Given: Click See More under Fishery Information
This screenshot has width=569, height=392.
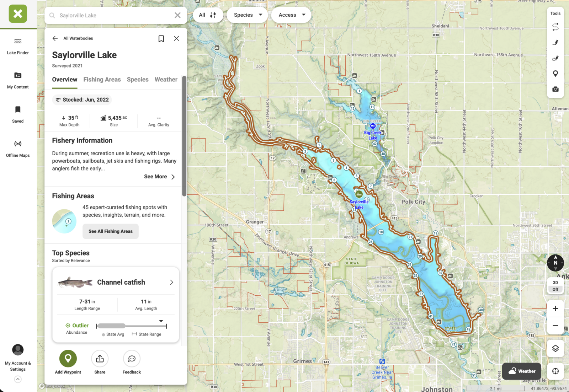Looking at the screenshot, I should [159, 177].
